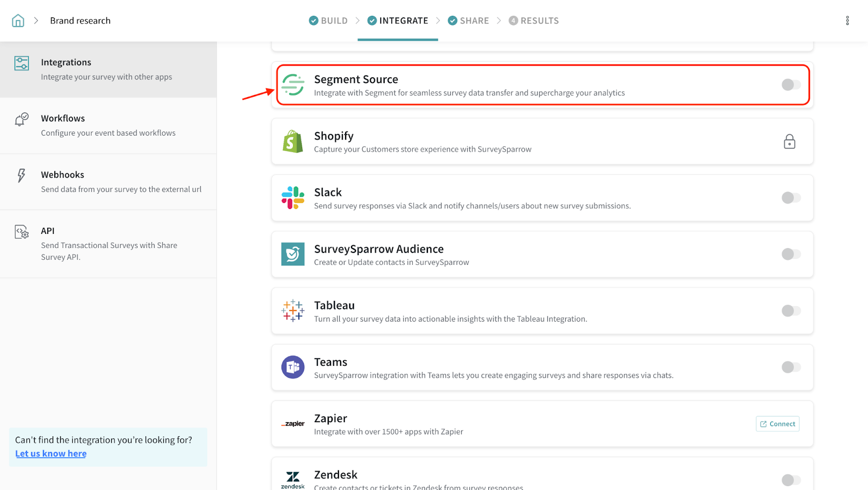Switch on the Teams integration toggle
The width and height of the screenshot is (868, 490).
(x=790, y=367)
